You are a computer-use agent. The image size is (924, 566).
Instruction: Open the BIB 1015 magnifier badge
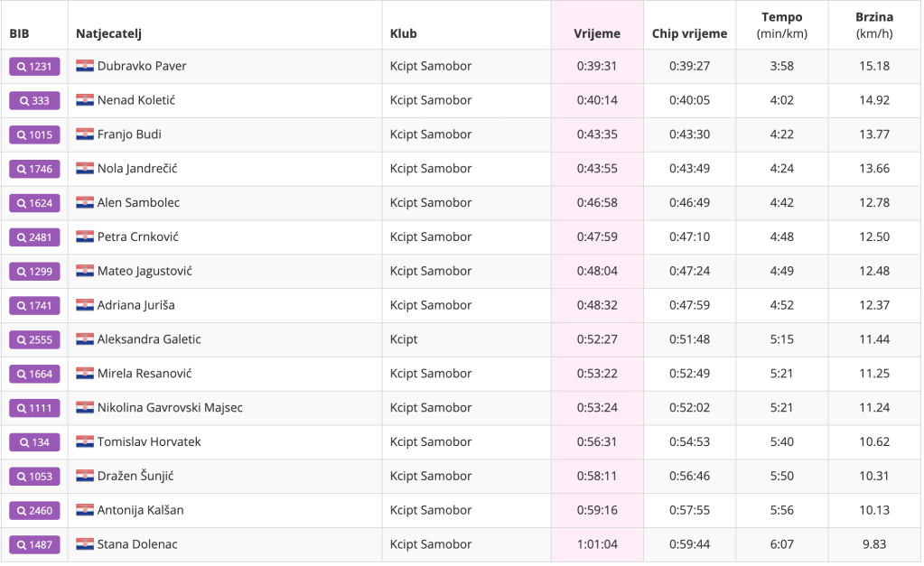coord(34,135)
